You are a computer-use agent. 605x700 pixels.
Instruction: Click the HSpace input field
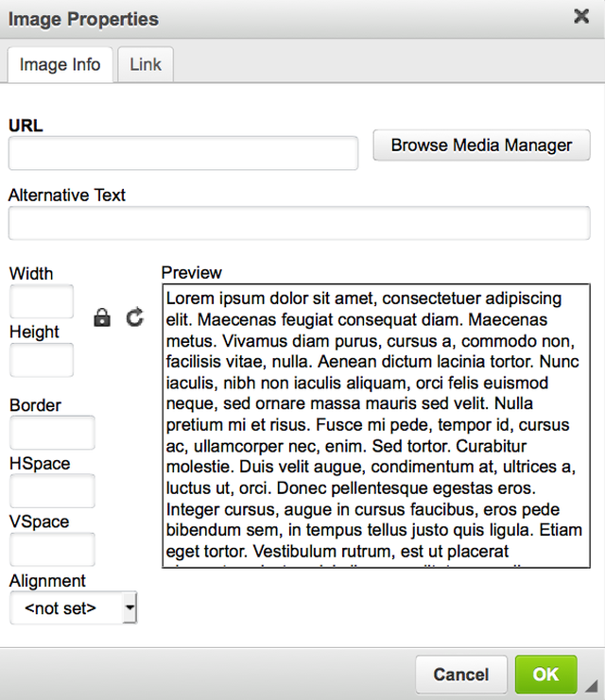click(52, 491)
